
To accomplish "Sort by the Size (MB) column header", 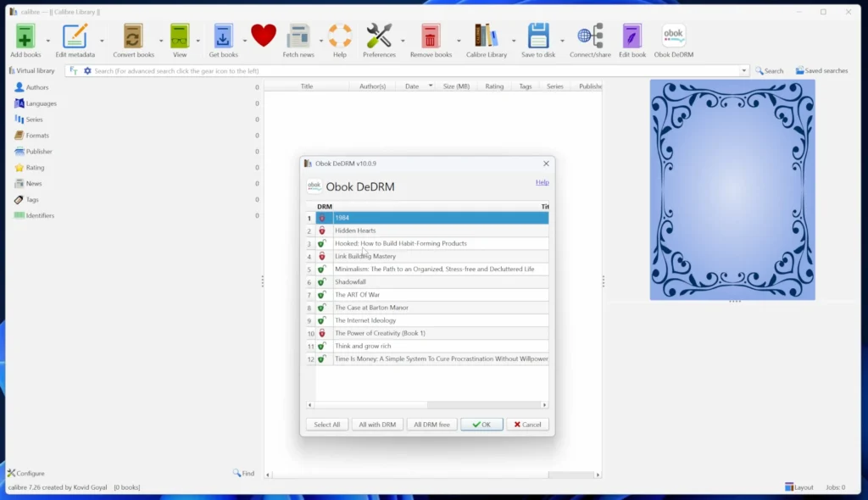I will [x=456, y=86].
